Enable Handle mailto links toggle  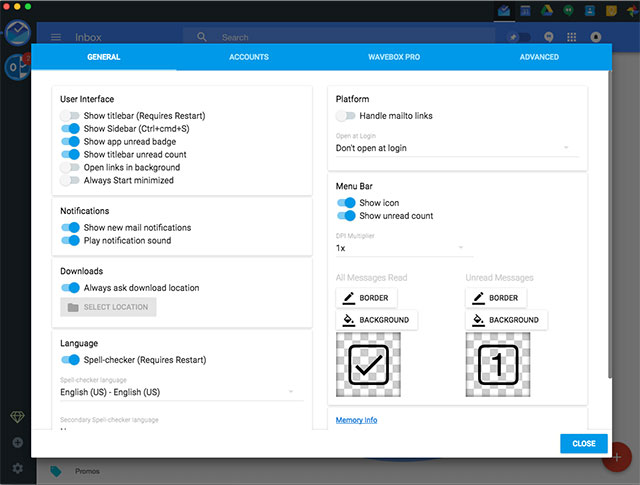pos(345,116)
